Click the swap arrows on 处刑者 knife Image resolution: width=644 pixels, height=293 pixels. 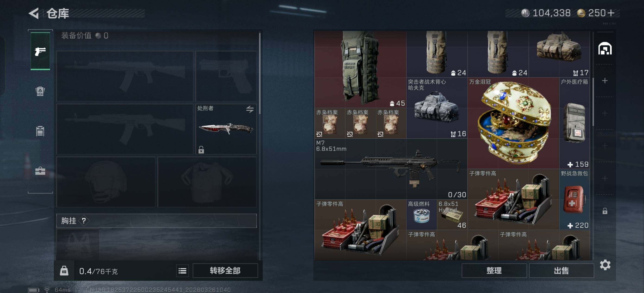250,109
